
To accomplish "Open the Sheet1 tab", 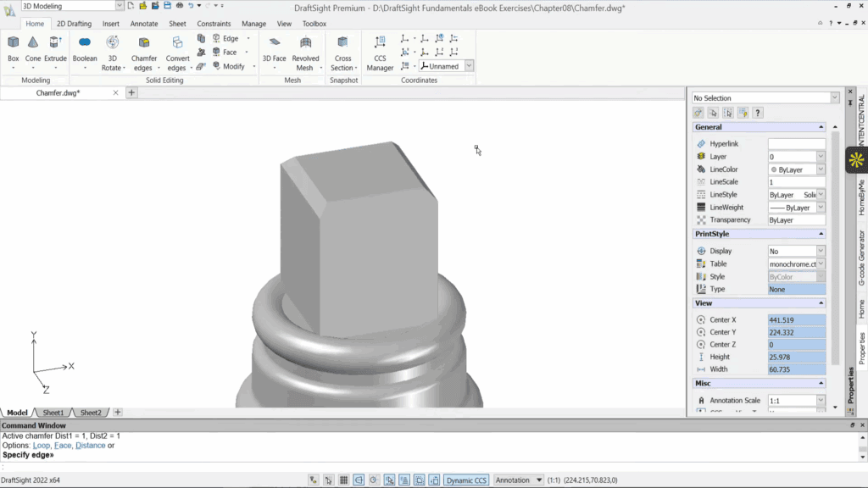I will 53,412.
